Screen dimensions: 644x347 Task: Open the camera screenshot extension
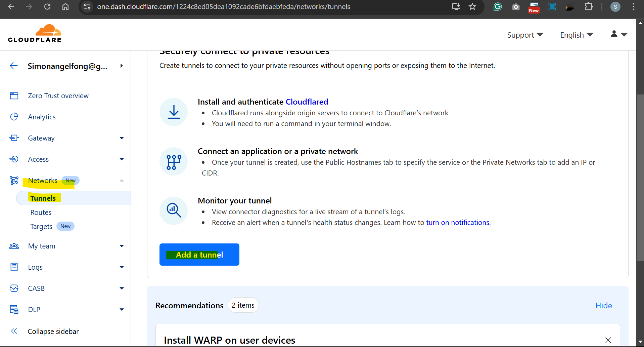(516, 7)
